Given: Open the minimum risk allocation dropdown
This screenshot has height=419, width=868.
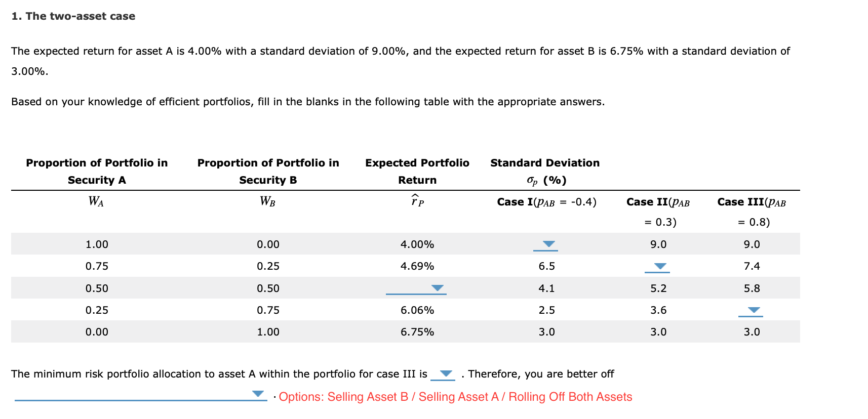Looking at the screenshot, I should pos(446,374).
